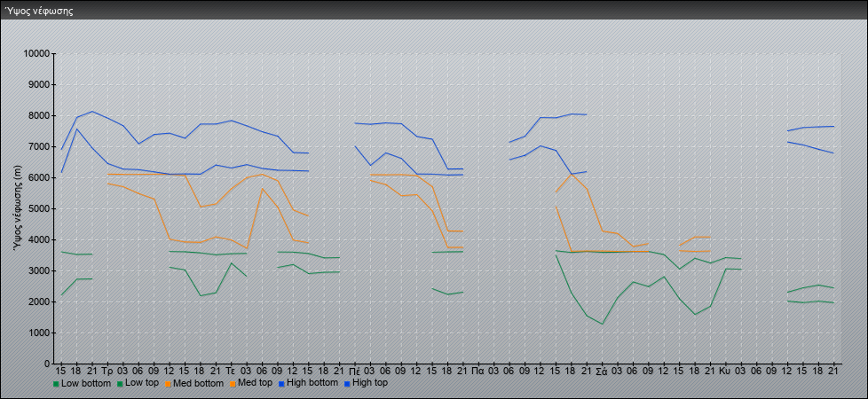Click the Med top orange legend swatch
The width and height of the screenshot is (868, 399).
[233, 383]
